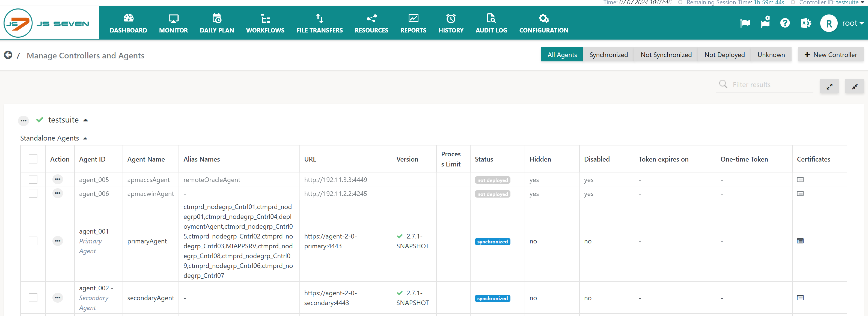Click the expand all arrows button
Viewport: 868px width, 316px height.
[829, 86]
